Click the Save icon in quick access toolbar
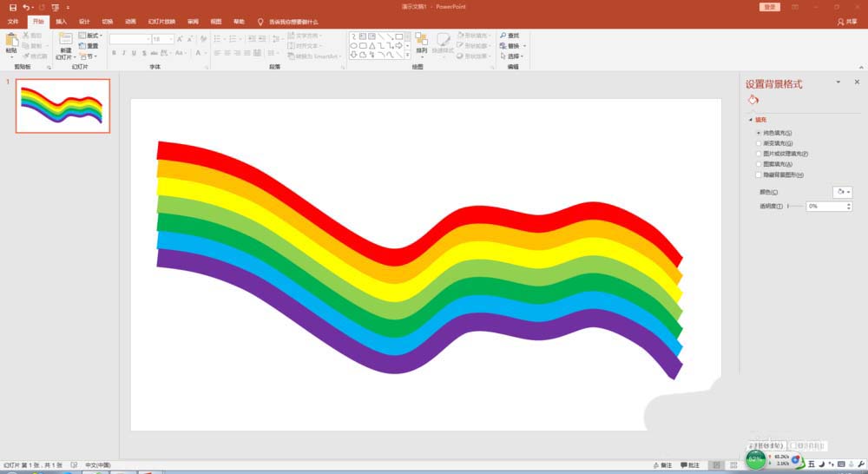 pos(12,7)
